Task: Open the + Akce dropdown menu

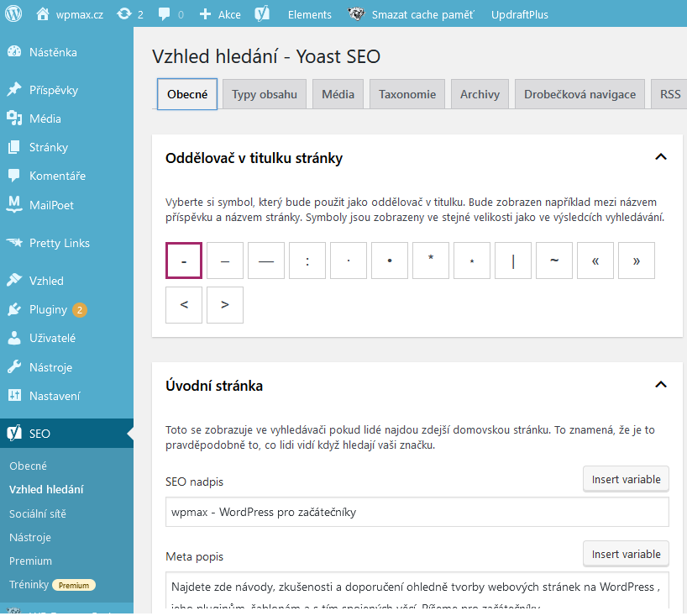Action: coord(219,14)
